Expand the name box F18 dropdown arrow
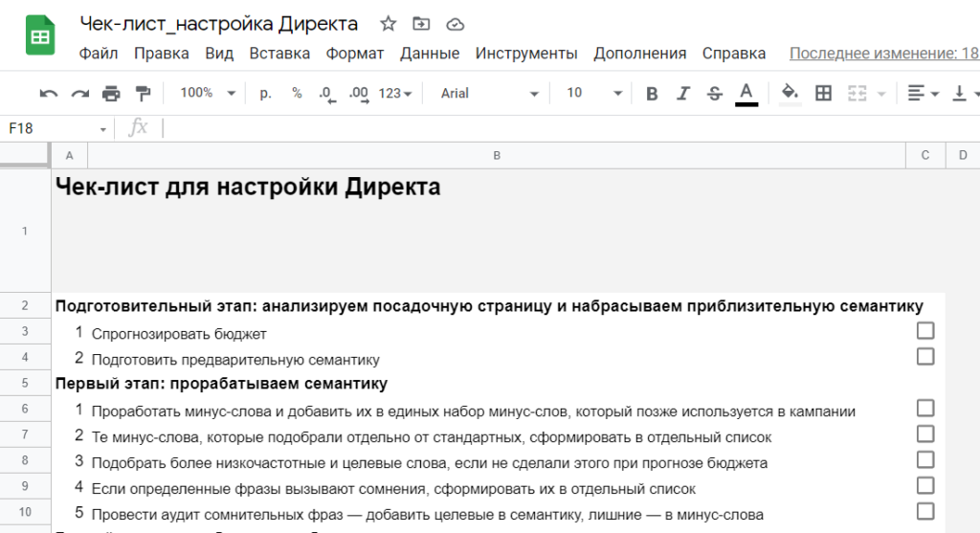Viewport: 980px width, 533px height. (x=102, y=129)
